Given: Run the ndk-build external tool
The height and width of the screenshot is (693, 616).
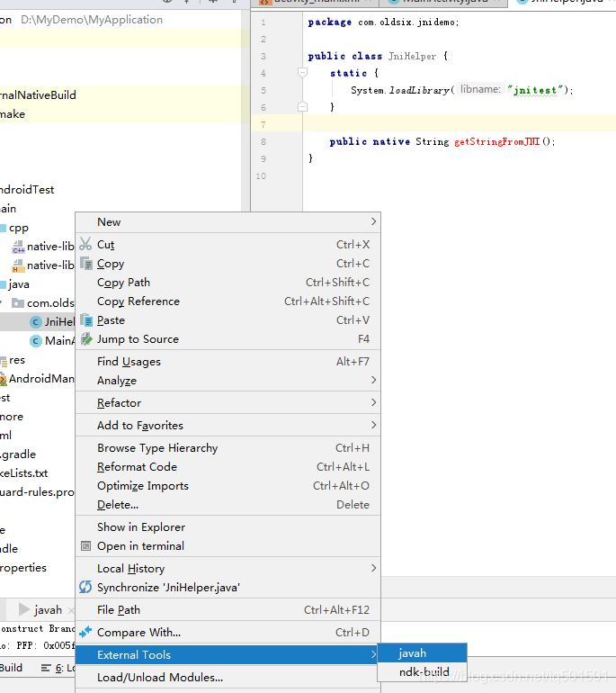Looking at the screenshot, I should point(423,671).
